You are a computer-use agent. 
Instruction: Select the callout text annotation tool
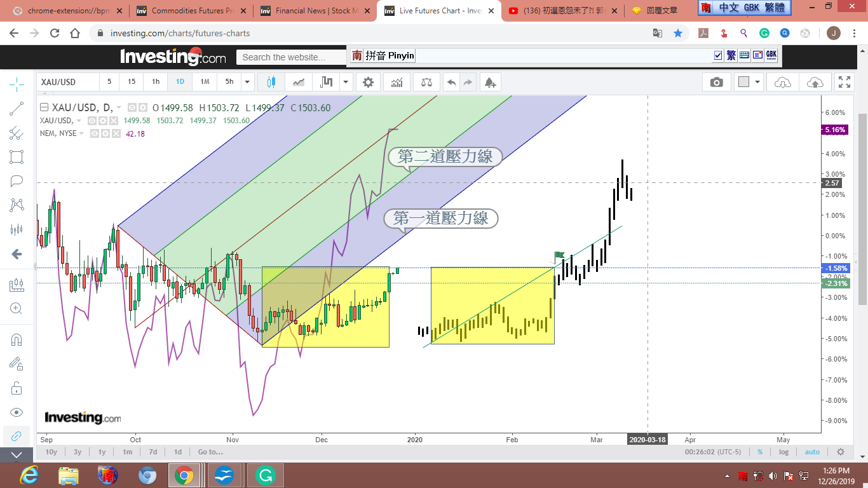[17, 181]
